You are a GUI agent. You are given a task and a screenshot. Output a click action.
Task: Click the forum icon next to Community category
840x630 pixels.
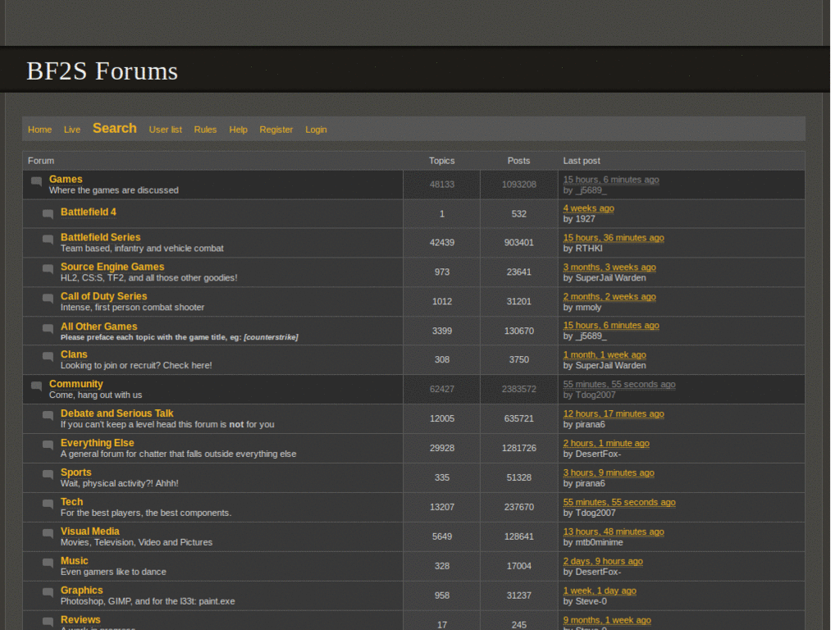pyautogui.click(x=37, y=387)
